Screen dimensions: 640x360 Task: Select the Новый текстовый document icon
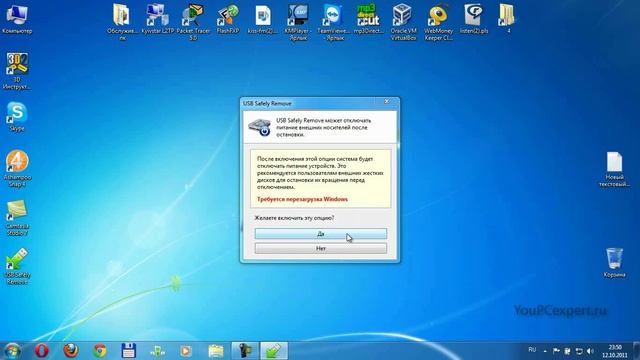pyautogui.click(x=614, y=169)
